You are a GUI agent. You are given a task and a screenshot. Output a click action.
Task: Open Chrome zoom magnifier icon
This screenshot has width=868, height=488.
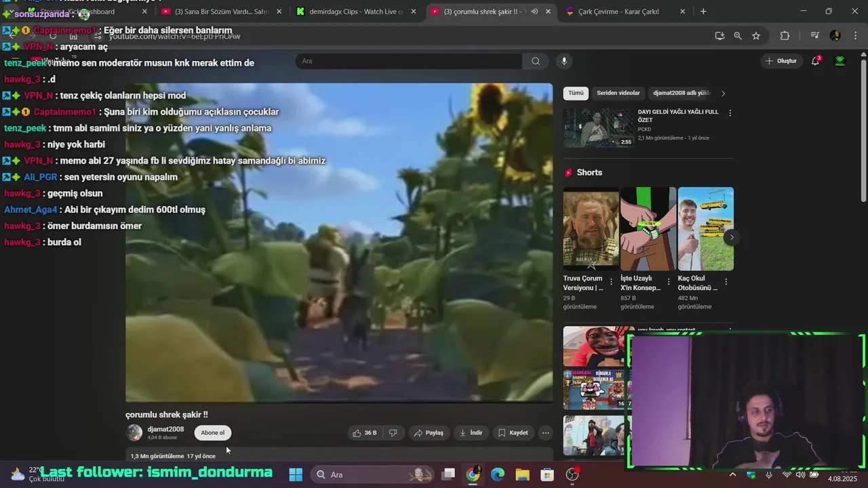738,36
